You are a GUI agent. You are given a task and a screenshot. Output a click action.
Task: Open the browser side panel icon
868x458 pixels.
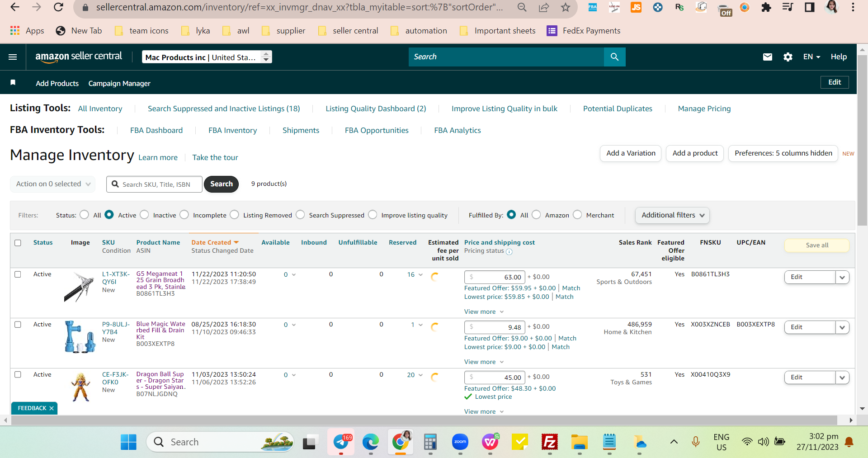(x=809, y=7)
